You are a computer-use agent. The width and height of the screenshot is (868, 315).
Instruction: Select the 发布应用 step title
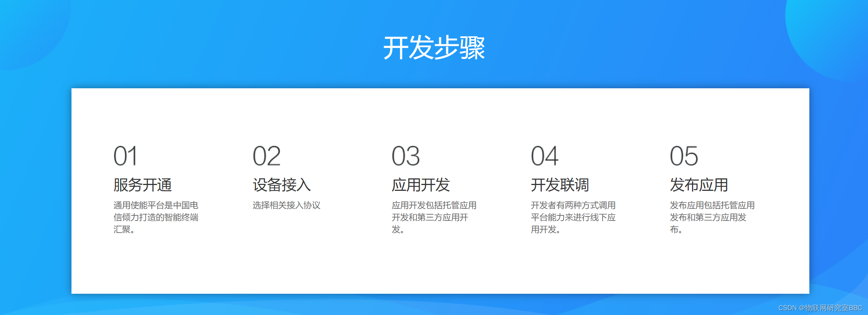699,185
